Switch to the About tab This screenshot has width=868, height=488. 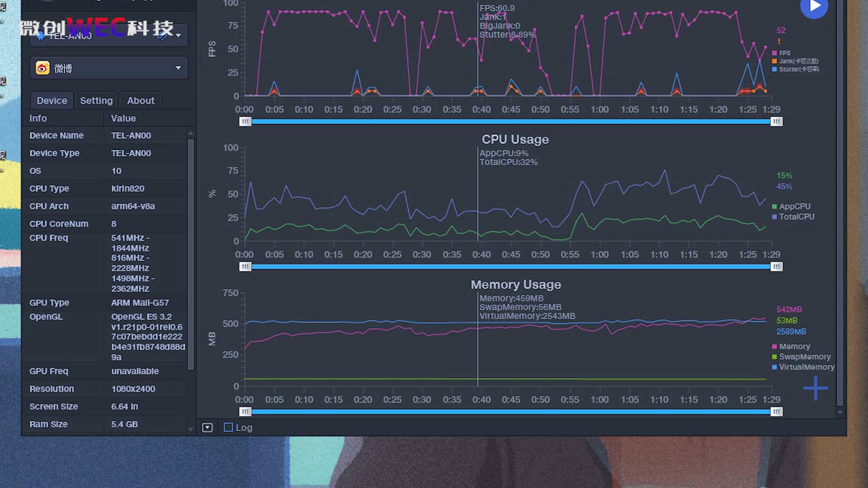coord(141,100)
